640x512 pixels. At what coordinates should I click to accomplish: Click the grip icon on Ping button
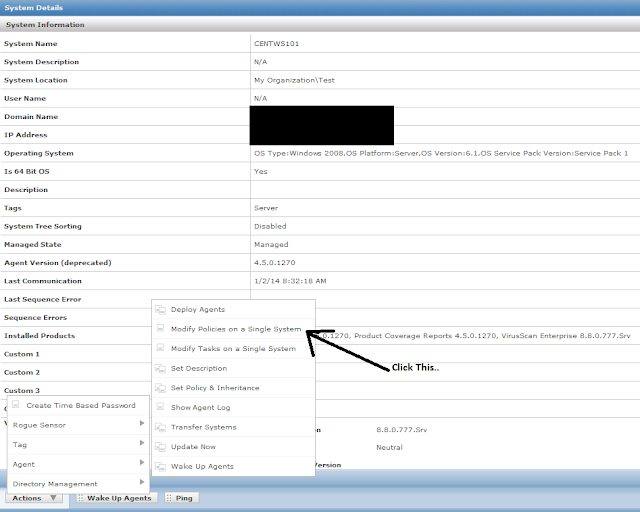click(169, 498)
